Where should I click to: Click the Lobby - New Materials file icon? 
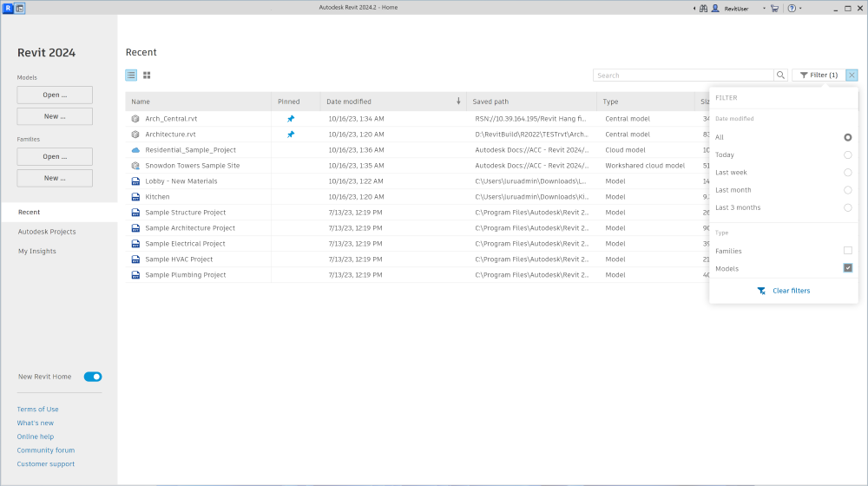[135, 181]
